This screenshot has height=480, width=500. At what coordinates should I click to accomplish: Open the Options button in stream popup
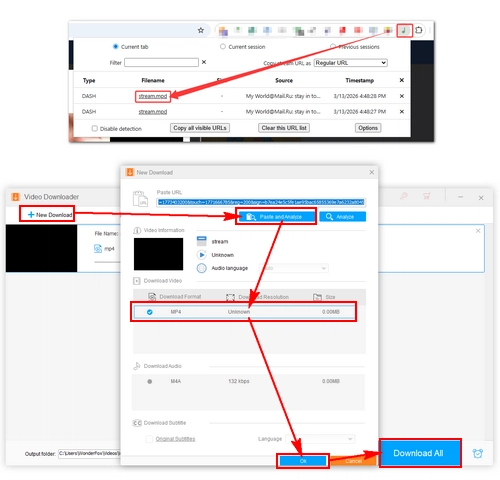pos(368,128)
